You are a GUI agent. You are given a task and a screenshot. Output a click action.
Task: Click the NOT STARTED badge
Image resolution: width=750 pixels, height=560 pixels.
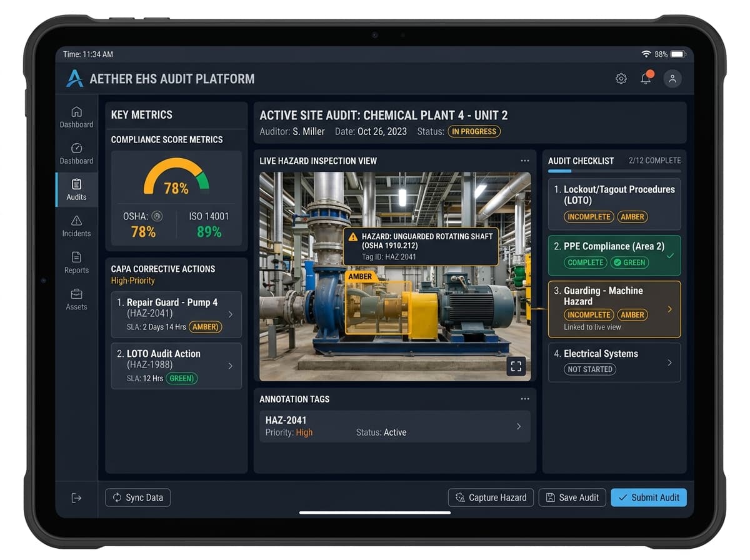590,369
